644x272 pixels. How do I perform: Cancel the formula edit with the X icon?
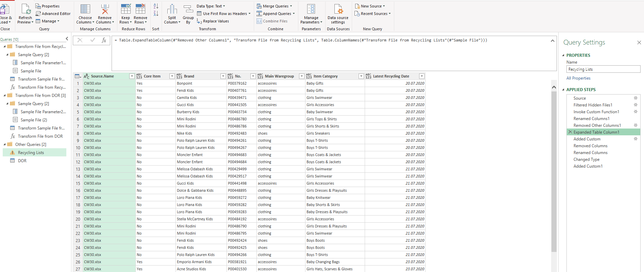(x=80, y=40)
